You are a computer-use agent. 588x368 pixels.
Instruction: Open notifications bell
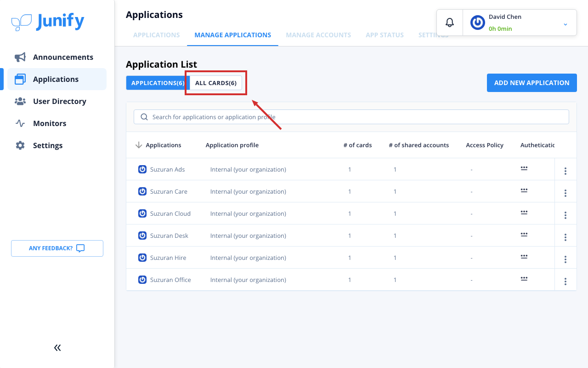450,23
